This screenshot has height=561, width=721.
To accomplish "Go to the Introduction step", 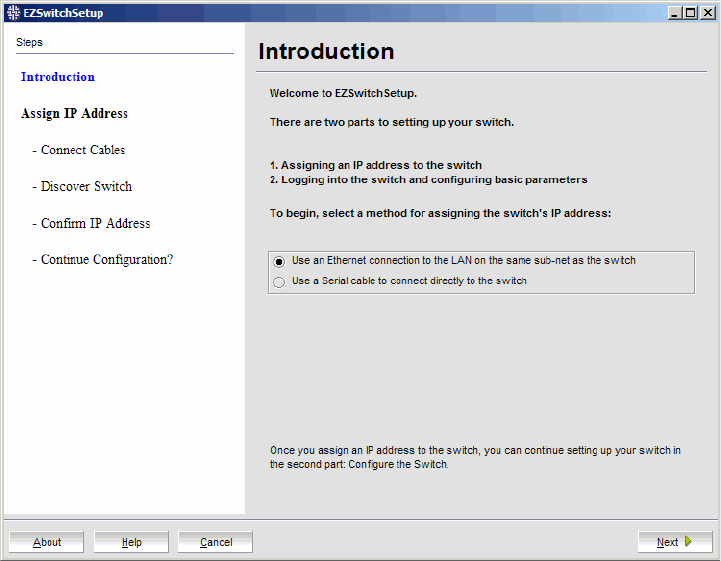I will (x=58, y=77).
